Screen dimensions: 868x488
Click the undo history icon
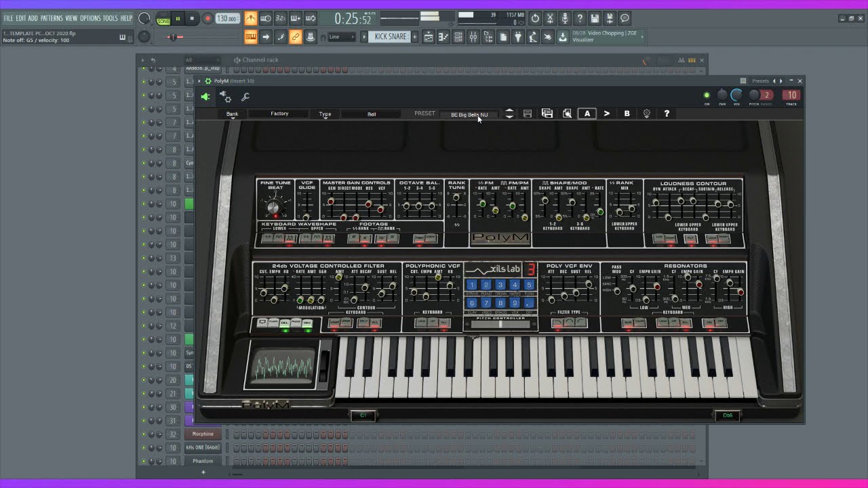535,18
